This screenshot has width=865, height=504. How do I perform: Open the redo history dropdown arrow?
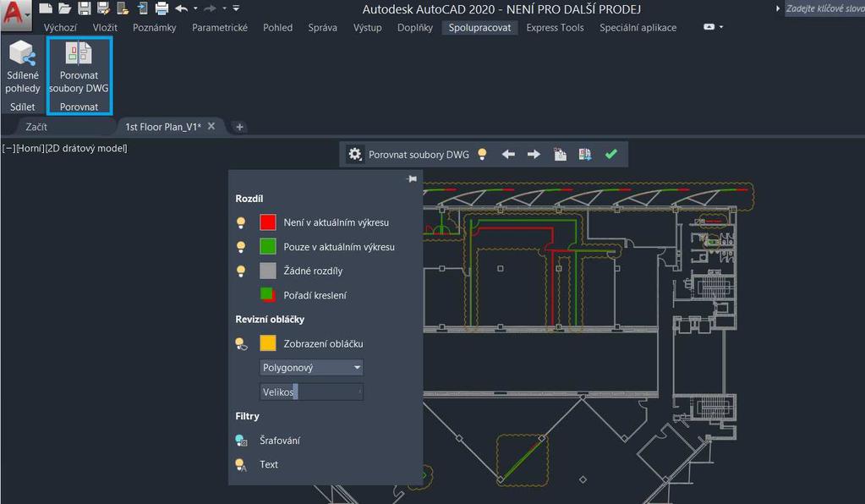point(225,8)
